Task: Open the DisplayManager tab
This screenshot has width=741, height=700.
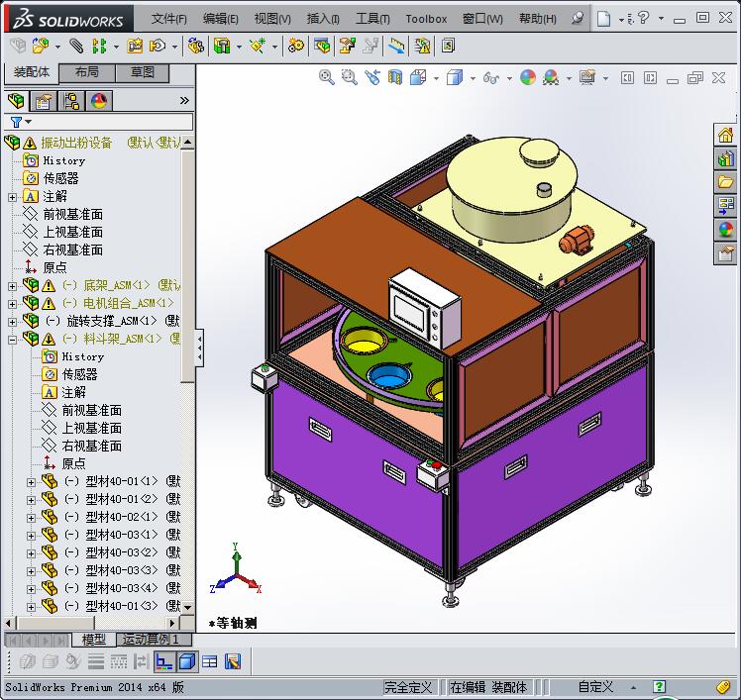Action: click(99, 101)
